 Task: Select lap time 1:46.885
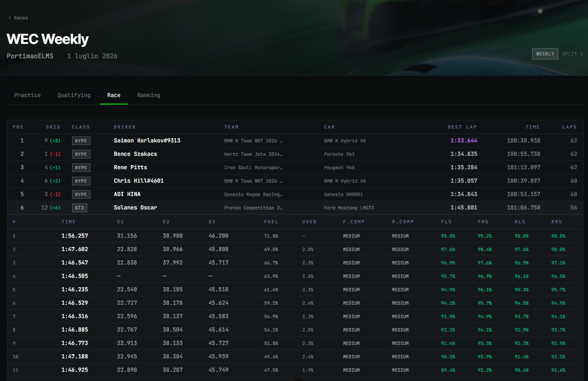coord(74,330)
